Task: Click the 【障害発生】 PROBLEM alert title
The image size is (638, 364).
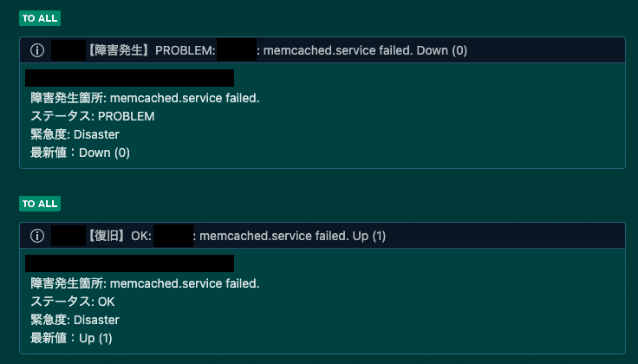Action: coord(277,50)
